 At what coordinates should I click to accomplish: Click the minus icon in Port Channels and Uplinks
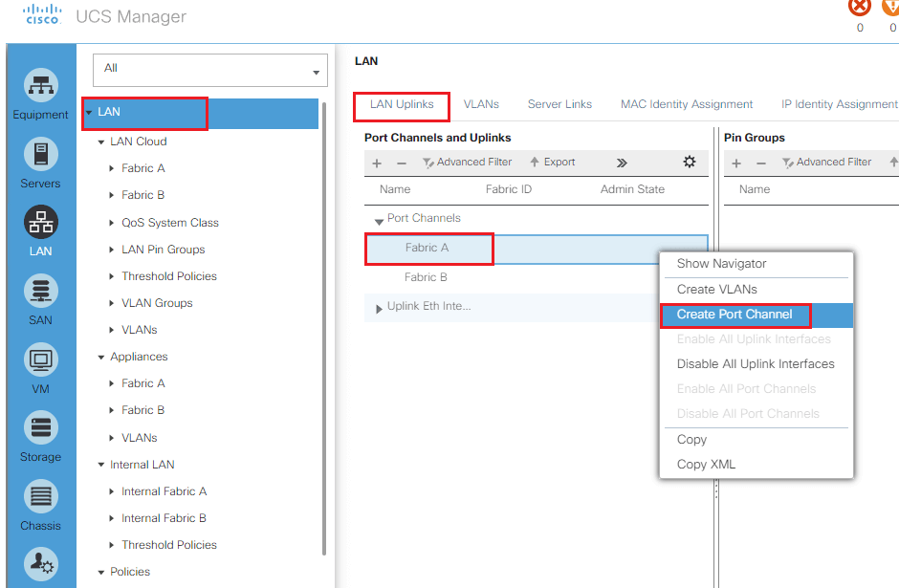(402, 163)
